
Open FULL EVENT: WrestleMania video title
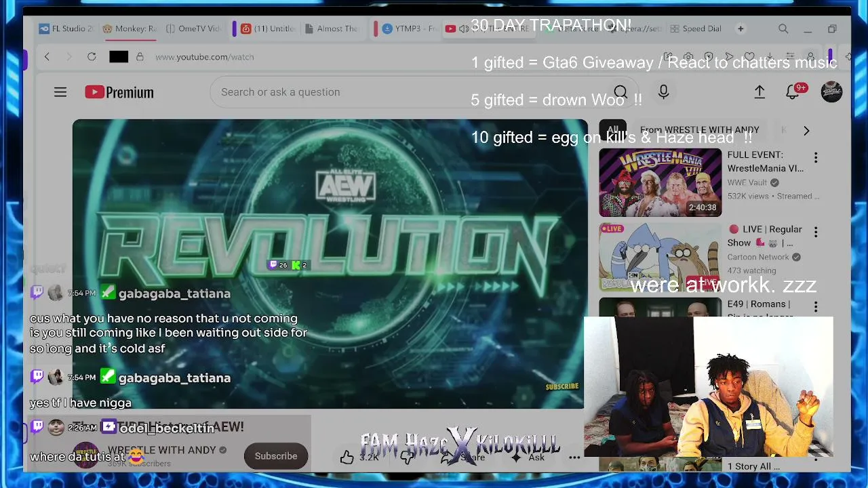(x=766, y=161)
